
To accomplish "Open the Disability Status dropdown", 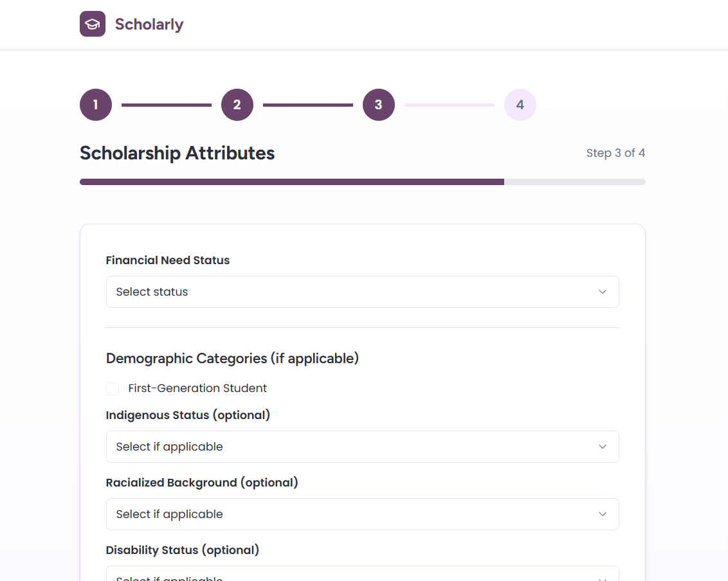I will pos(362,574).
